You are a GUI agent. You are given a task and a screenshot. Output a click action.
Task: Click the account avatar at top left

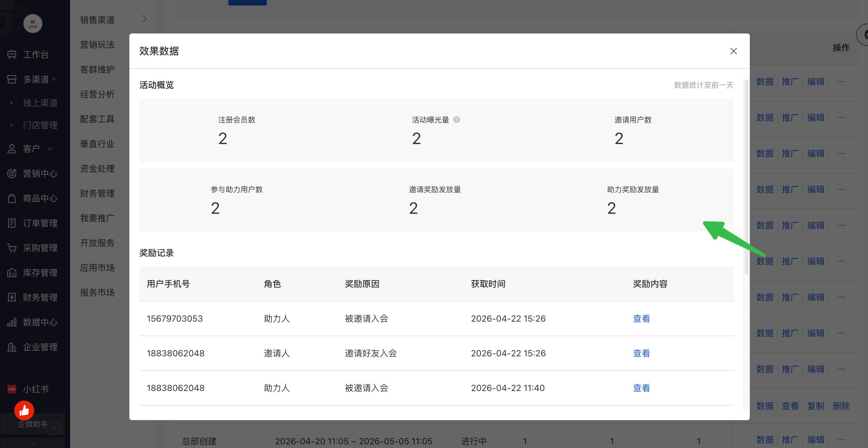(x=33, y=24)
